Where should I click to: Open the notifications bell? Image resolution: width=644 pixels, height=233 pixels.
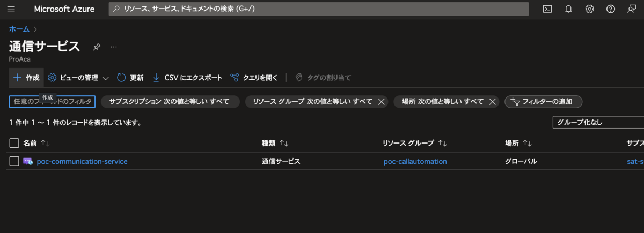pyautogui.click(x=568, y=9)
